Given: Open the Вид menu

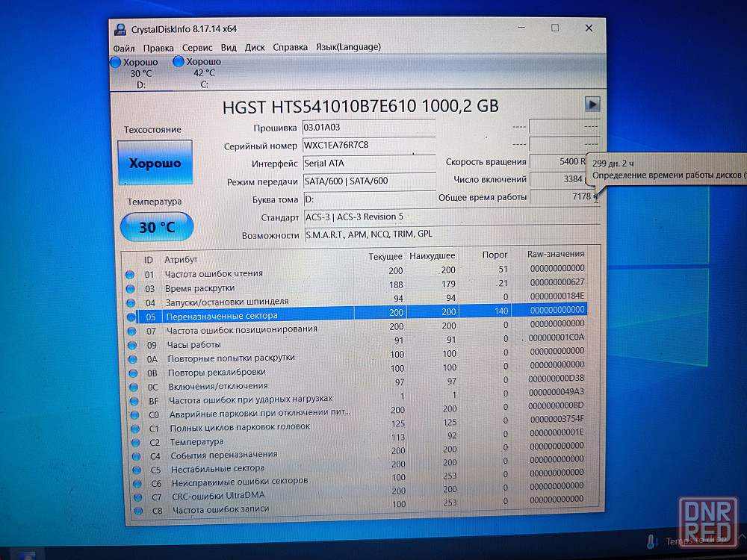Looking at the screenshot, I should click(x=229, y=48).
